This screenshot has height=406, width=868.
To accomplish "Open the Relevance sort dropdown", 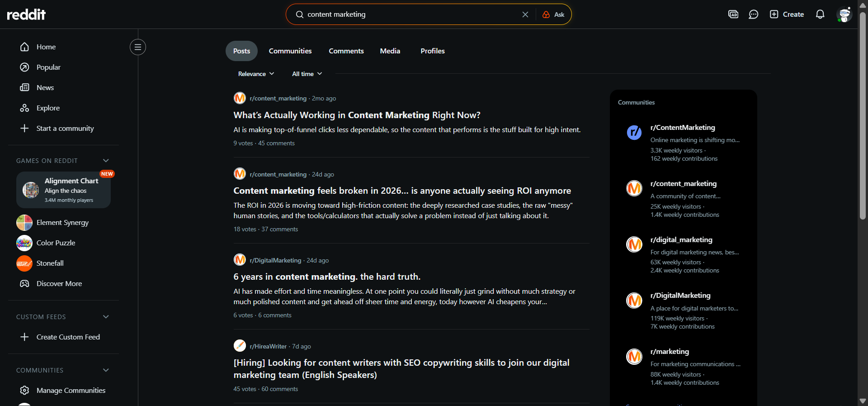I will (x=256, y=74).
